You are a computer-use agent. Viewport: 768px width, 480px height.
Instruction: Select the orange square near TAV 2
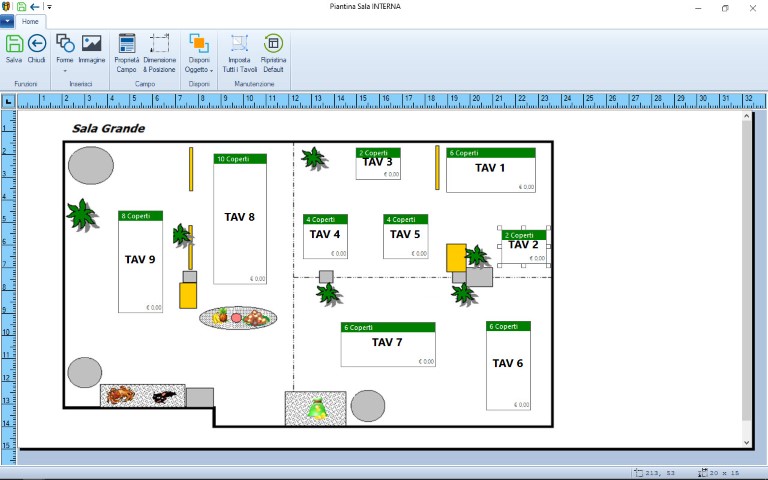point(456,256)
